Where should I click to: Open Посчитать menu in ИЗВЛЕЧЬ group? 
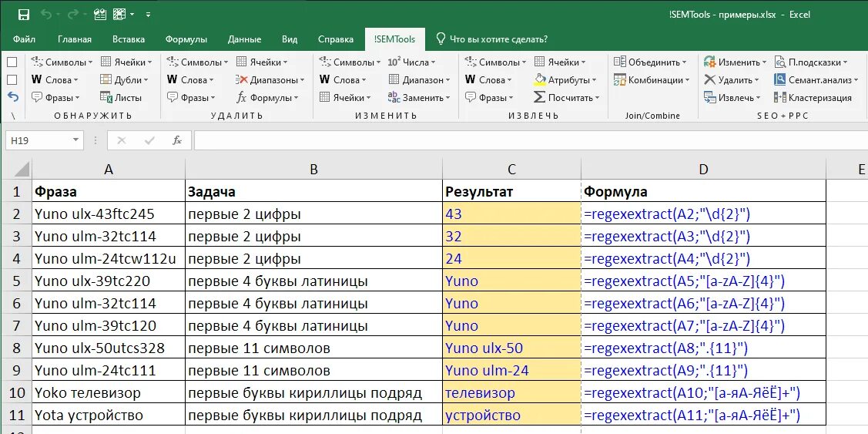tap(567, 98)
